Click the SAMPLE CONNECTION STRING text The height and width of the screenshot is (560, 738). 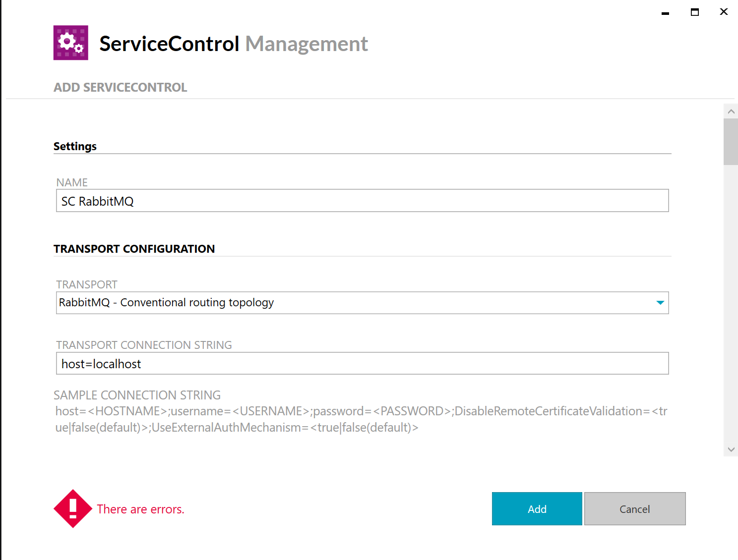tap(137, 395)
